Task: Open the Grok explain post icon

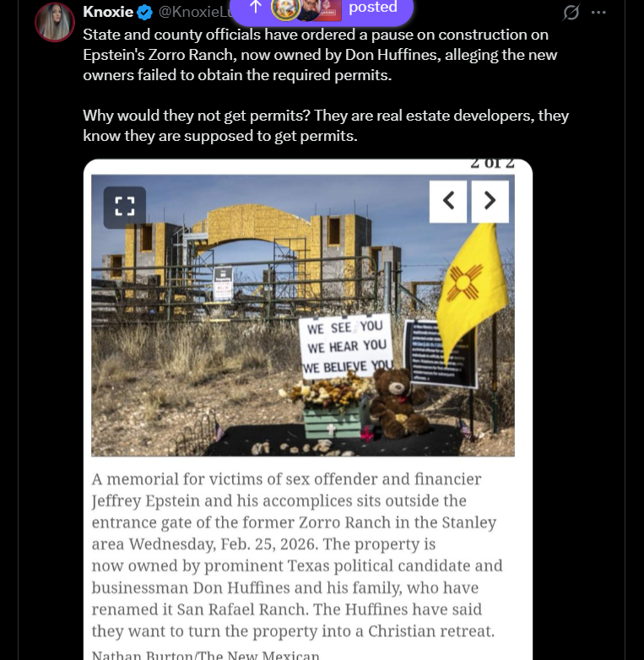Action: click(571, 12)
